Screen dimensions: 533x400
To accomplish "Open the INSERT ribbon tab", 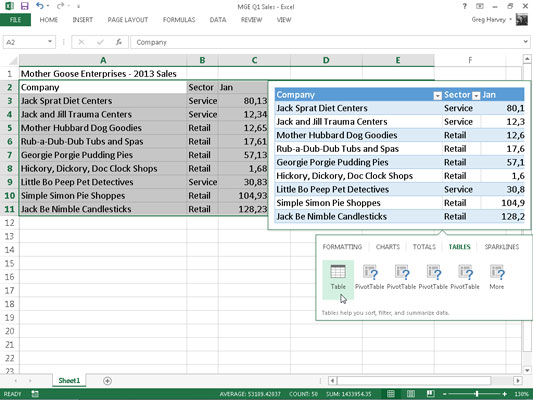I will [83, 20].
